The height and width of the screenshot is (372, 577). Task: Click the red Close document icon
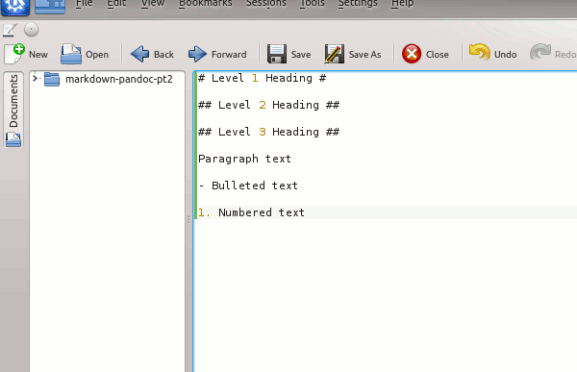(x=411, y=54)
